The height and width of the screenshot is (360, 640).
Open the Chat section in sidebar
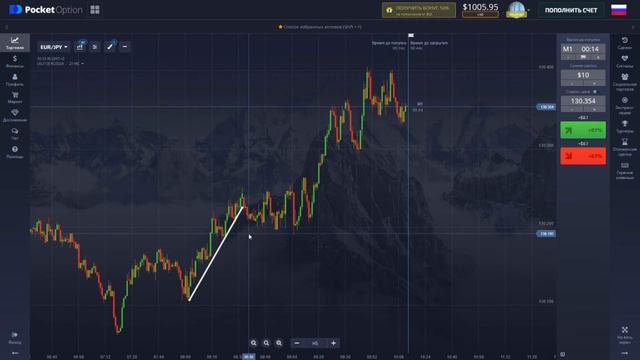[x=15, y=134]
